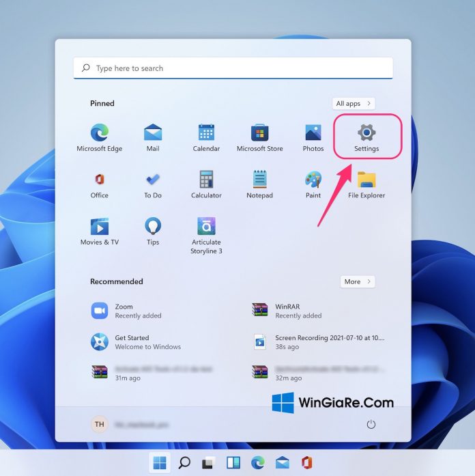The height and width of the screenshot is (476, 475).
Task: Open the recently added WinRAR item
Action: (x=260, y=311)
